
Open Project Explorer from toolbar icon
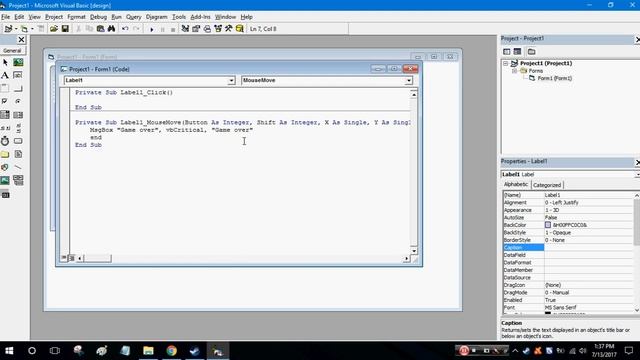[185, 29]
